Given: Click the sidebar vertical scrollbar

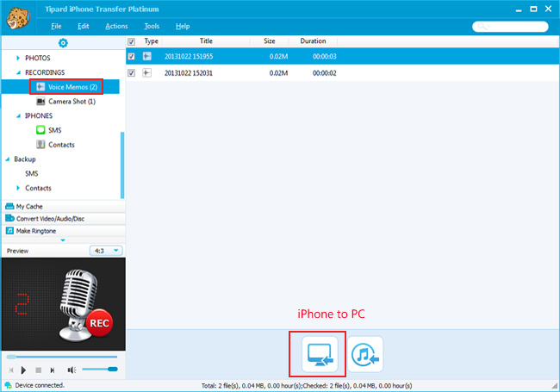Looking at the screenshot, I should (x=122, y=165).
